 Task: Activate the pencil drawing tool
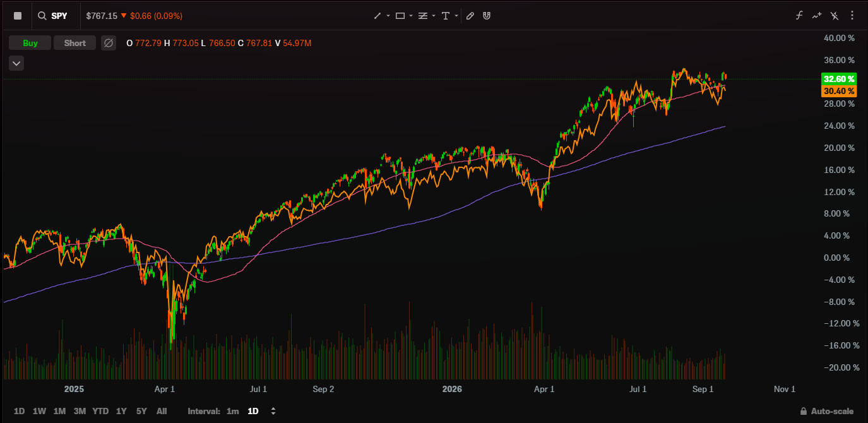(470, 16)
